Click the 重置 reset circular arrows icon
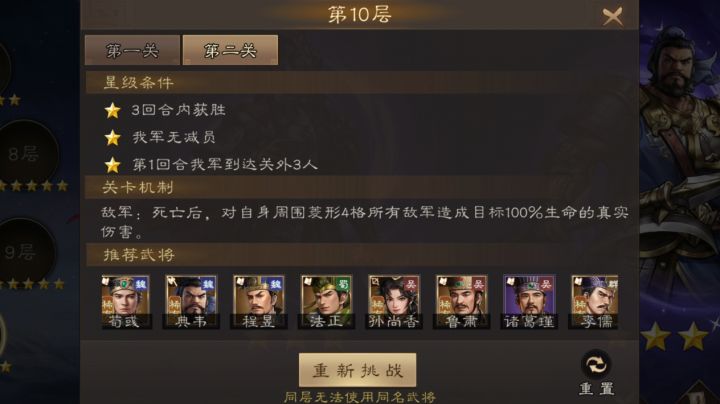The height and width of the screenshot is (404, 720). [x=596, y=365]
